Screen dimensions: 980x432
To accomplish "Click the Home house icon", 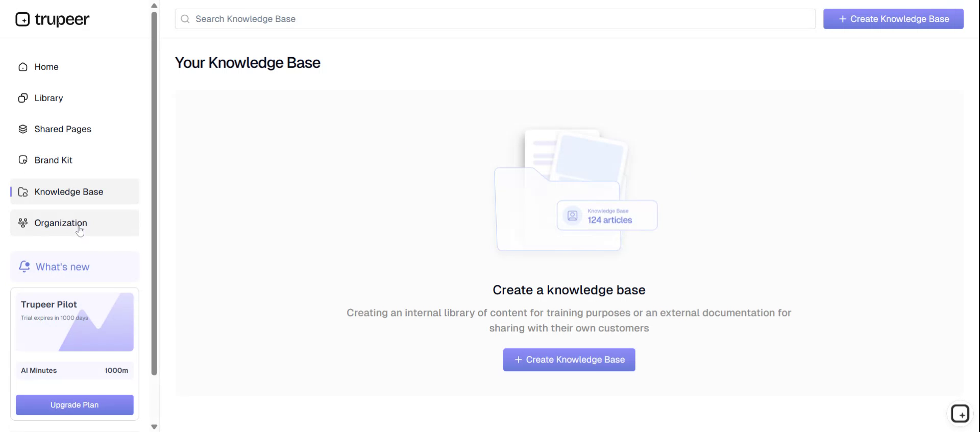I will point(23,67).
